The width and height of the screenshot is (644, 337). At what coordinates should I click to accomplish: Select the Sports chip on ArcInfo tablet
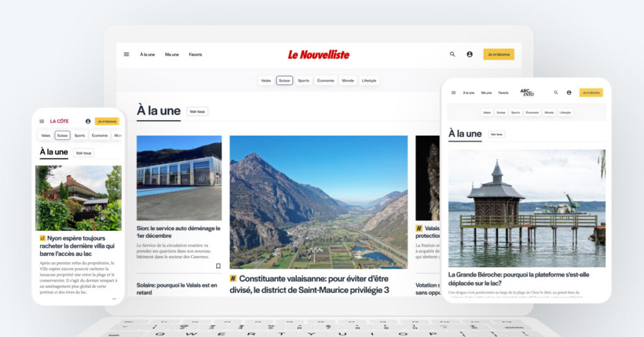[x=516, y=113]
